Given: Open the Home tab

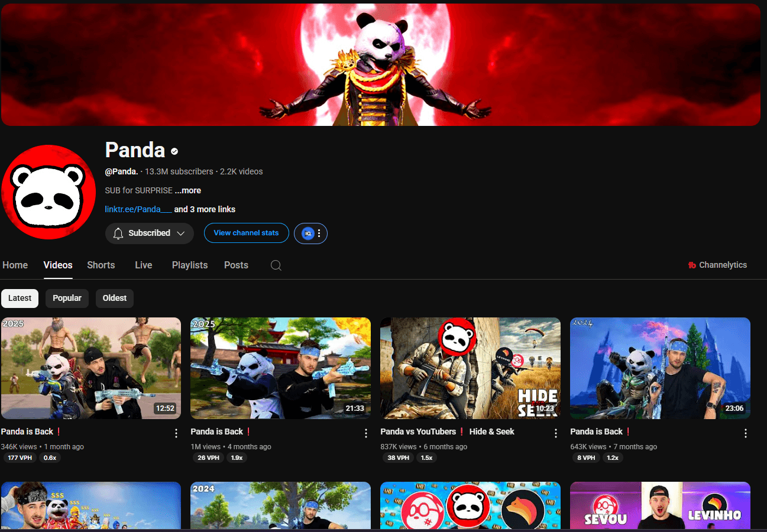Looking at the screenshot, I should coord(15,265).
